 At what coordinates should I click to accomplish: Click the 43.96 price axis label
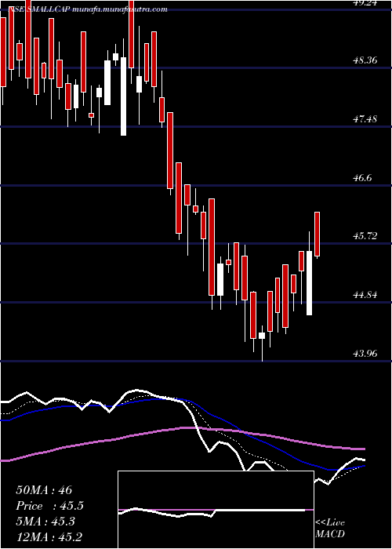click(365, 354)
